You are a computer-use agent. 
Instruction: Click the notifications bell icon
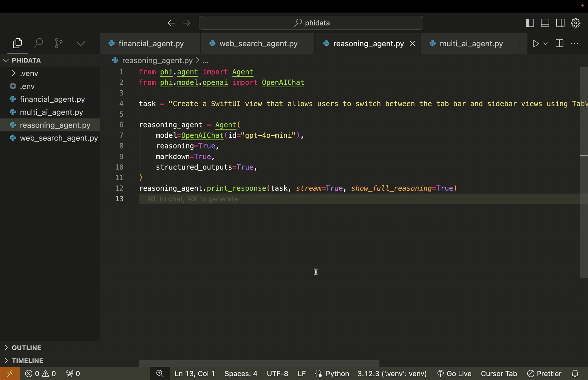pos(575,374)
